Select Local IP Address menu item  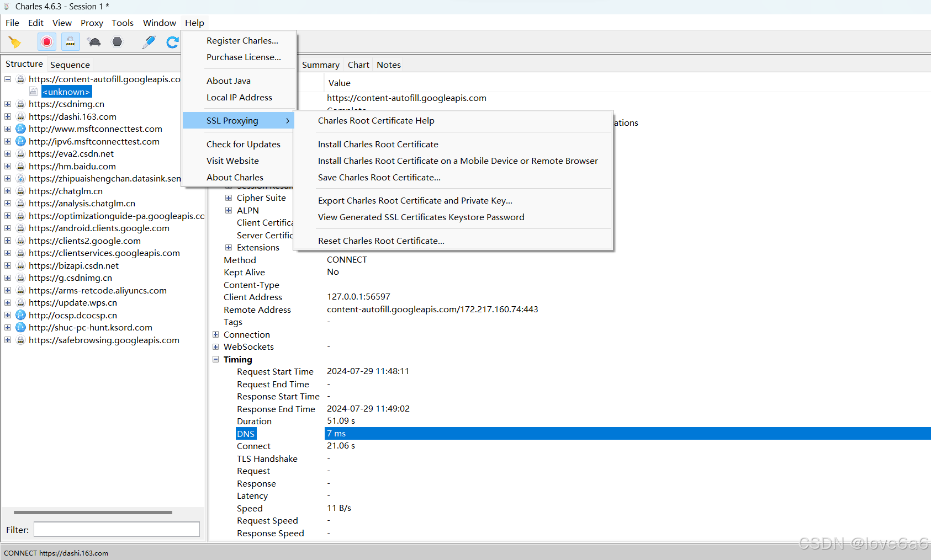[239, 97]
